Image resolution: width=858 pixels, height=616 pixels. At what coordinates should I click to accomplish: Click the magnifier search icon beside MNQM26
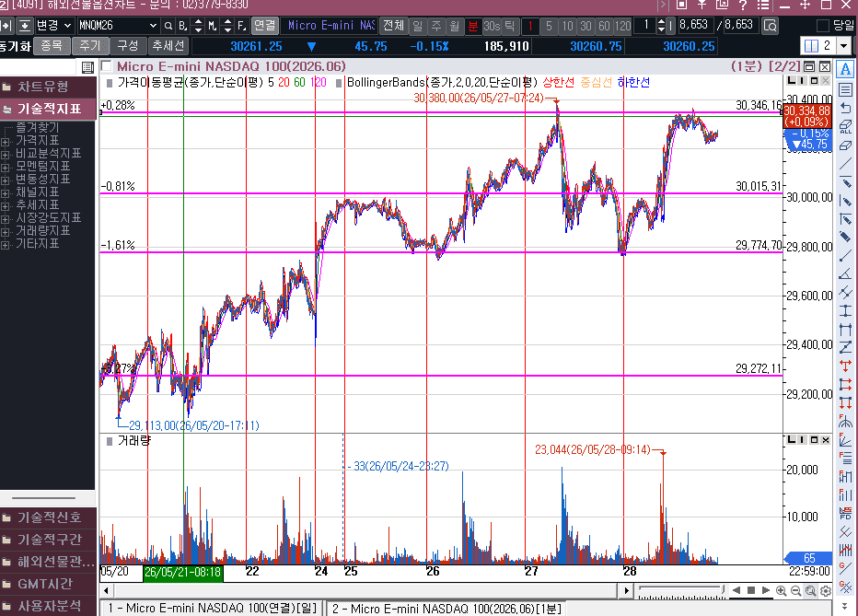pyautogui.click(x=168, y=26)
